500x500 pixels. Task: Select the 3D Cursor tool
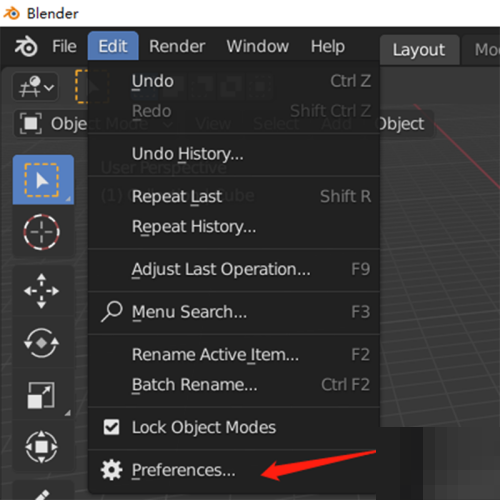coord(42,232)
